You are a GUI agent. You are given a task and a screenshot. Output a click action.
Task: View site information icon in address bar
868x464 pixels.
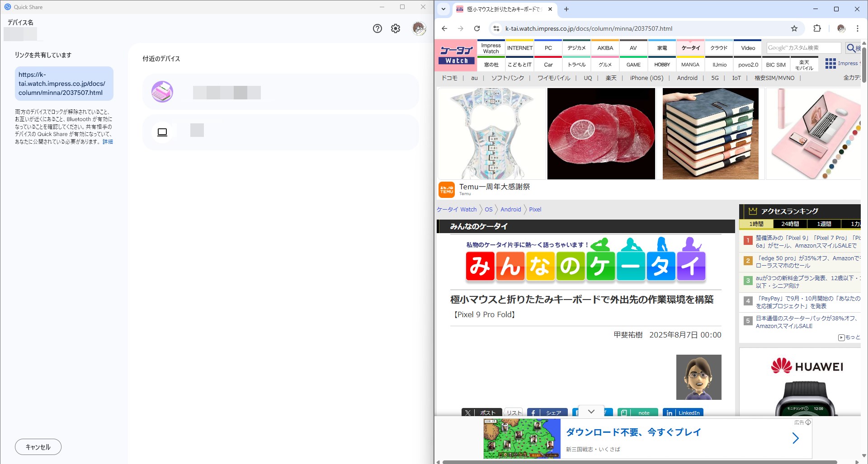click(496, 28)
